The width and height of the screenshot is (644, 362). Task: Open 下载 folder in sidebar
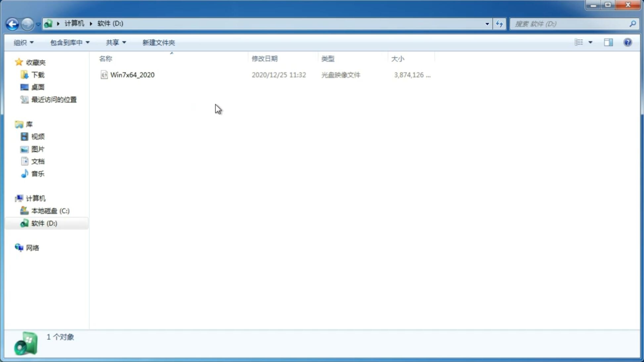(38, 74)
